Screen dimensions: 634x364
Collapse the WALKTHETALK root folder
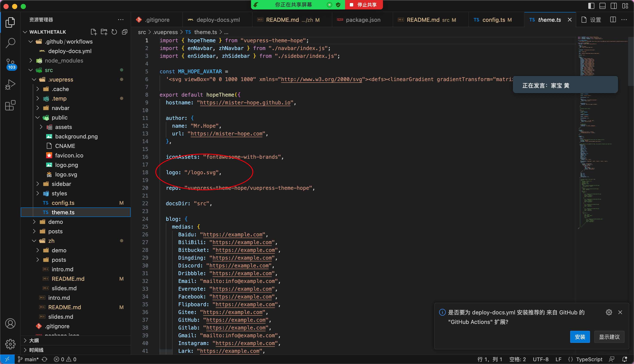tap(25, 32)
